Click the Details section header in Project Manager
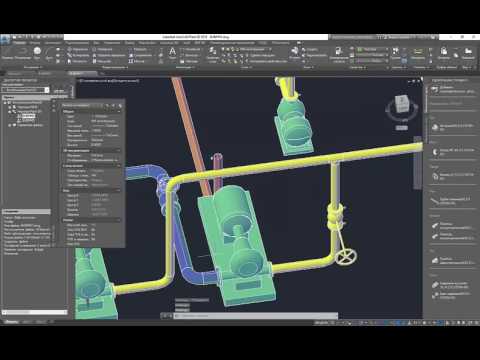Screen dimensions: 480x360 (x=26, y=212)
